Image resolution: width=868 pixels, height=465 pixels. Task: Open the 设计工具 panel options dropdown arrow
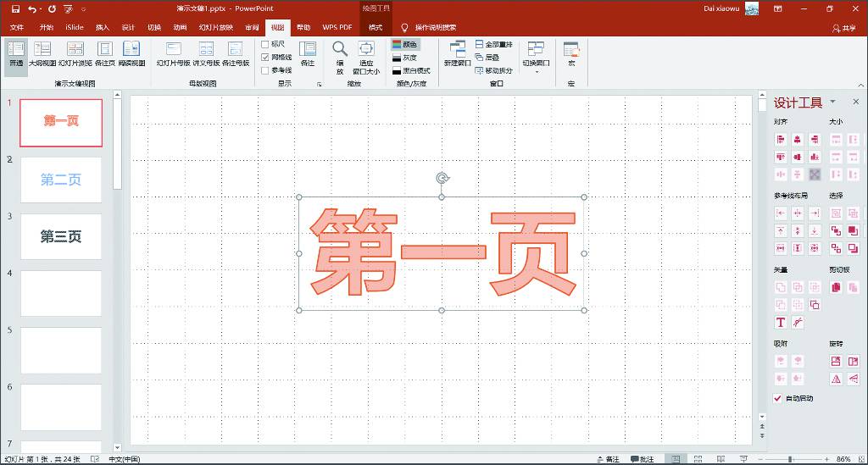(832, 102)
